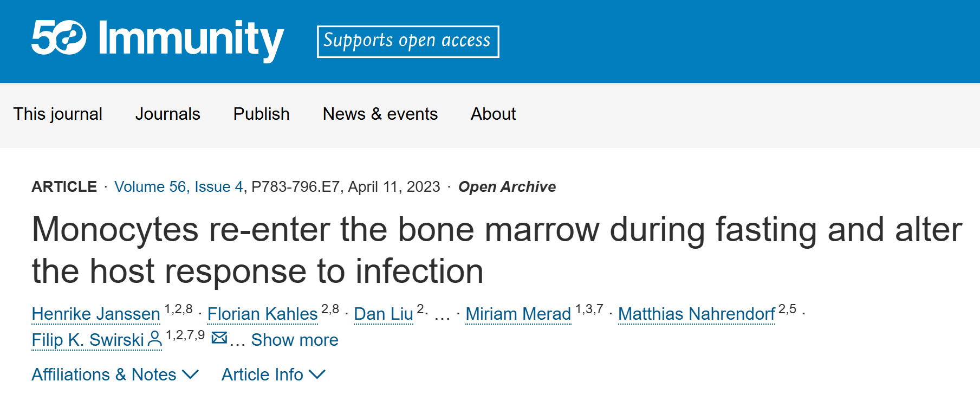Viewport: 980px width, 407px height.
Task: Open the This journal menu
Action: 57,114
